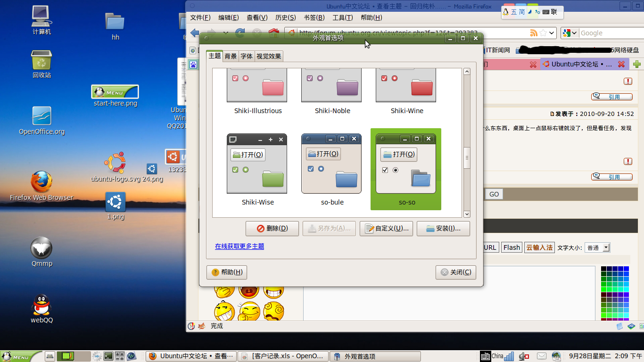The height and width of the screenshot is (362, 644).
Task: Select radio button in so-so preview
Action: pyautogui.click(x=396, y=170)
